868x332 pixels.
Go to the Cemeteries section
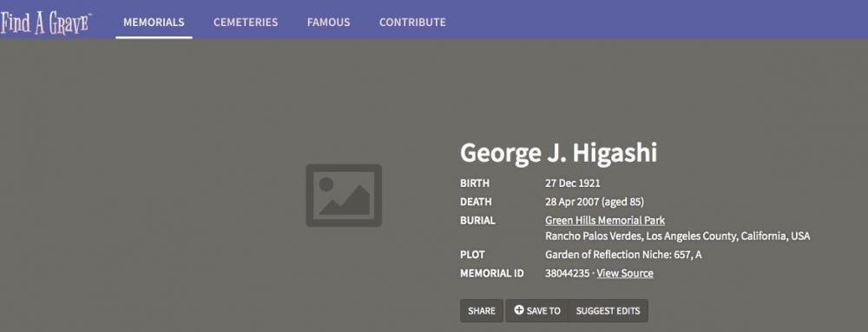pos(246,23)
